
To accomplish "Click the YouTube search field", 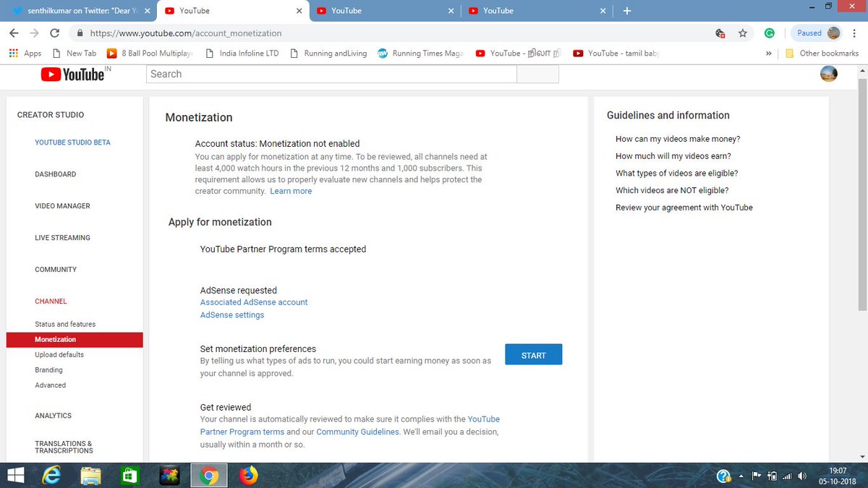I will click(x=332, y=74).
